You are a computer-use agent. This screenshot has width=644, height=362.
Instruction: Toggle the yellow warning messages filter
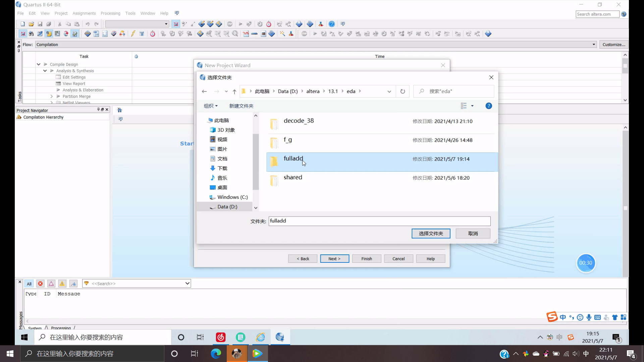pyautogui.click(x=62, y=284)
